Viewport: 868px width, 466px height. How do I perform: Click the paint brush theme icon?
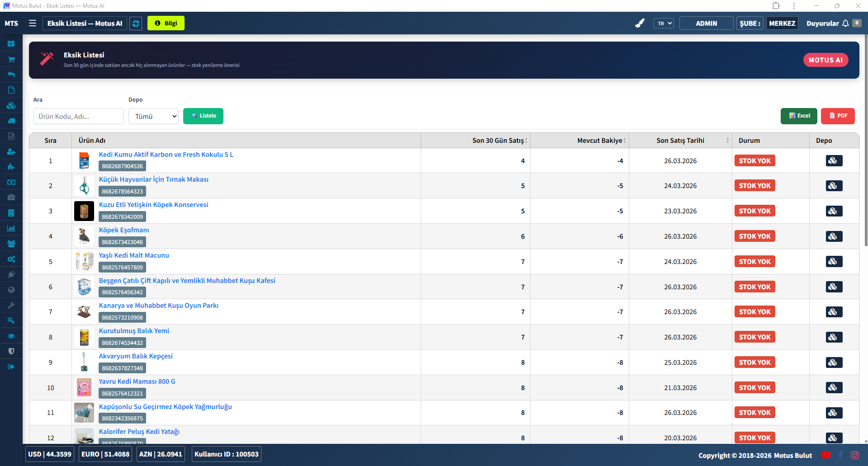640,24
